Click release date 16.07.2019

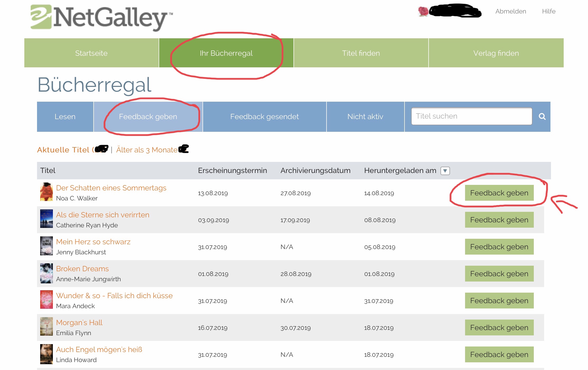pos(213,328)
